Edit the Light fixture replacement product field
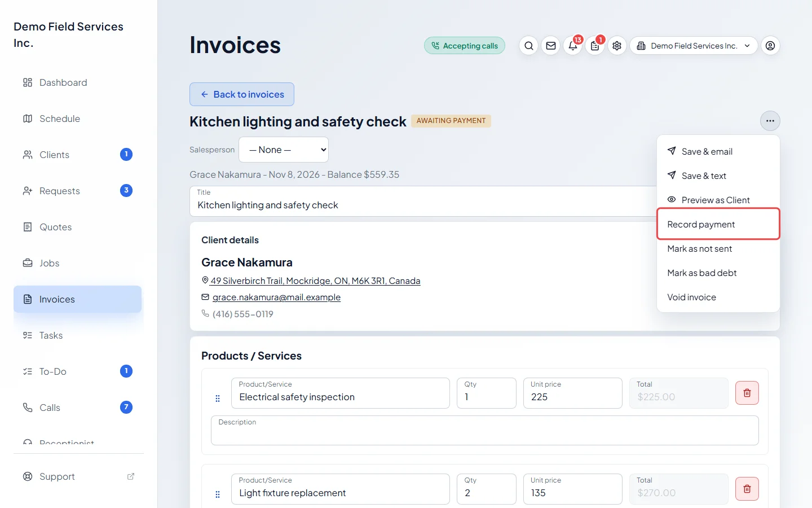 click(x=341, y=489)
